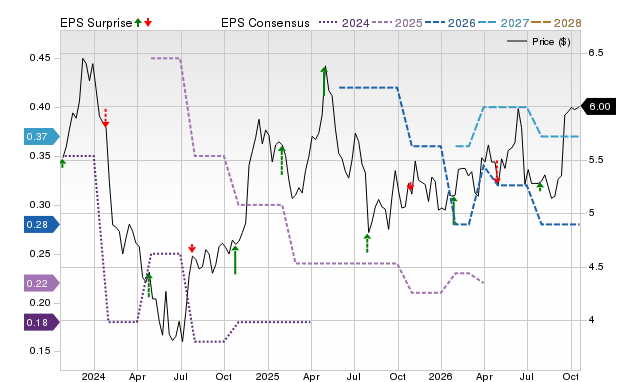Select the small green surprise arrow in August 2026
The height and width of the screenshot is (382, 640).
coord(540,187)
